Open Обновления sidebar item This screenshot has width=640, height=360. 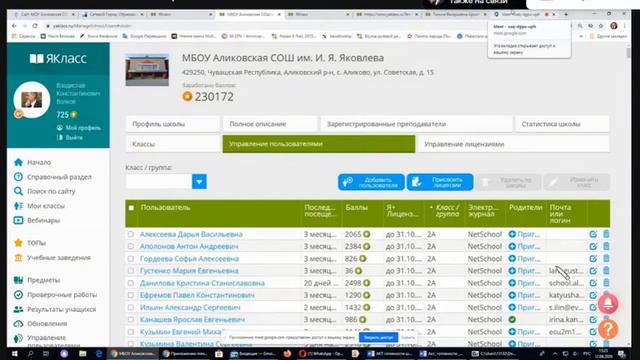(x=40, y=324)
